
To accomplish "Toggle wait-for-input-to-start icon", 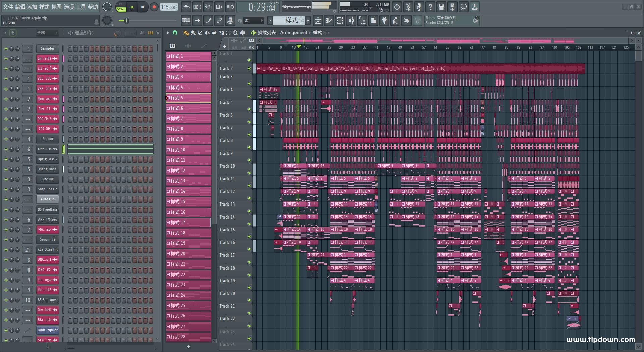I will [x=197, y=7].
